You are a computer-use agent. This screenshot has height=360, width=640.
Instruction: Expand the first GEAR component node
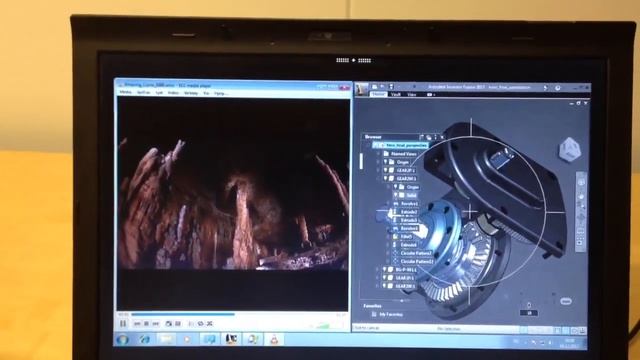coord(378,170)
